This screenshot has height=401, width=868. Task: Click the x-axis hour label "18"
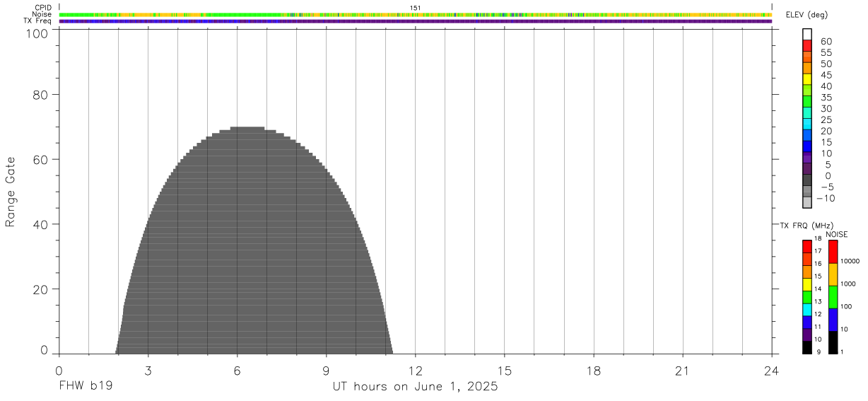click(593, 371)
